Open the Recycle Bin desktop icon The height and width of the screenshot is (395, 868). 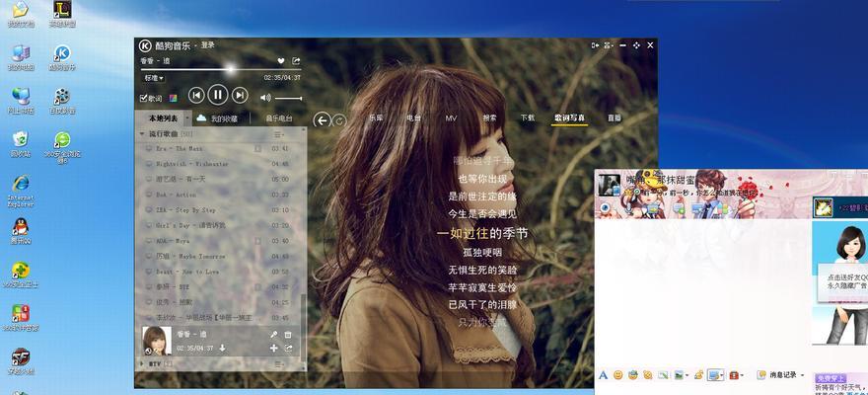click(21, 143)
